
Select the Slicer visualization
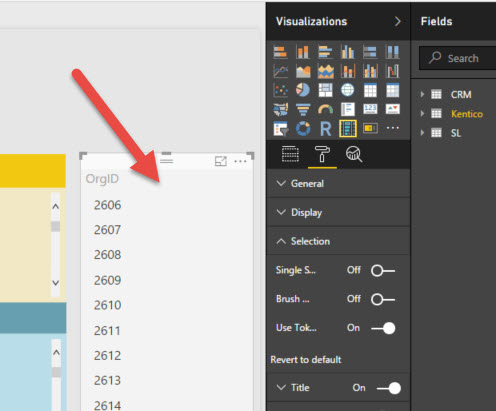click(x=280, y=128)
